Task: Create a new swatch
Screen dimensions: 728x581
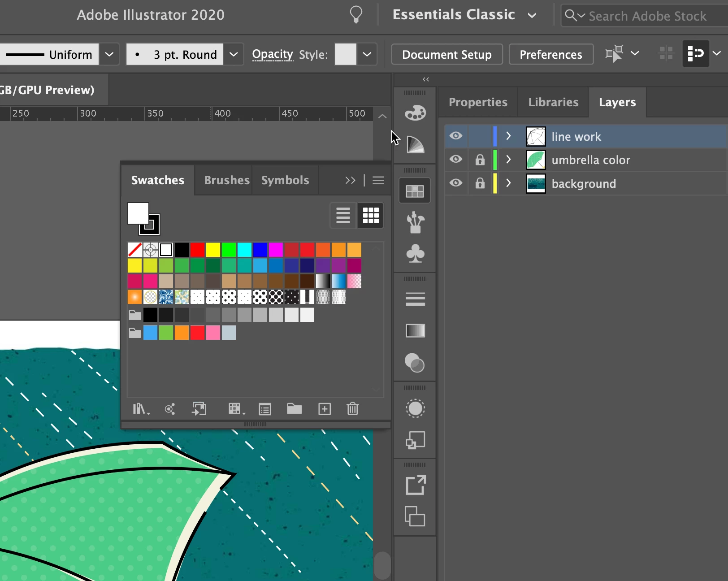Action: pyautogui.click(x=325, y=409)
